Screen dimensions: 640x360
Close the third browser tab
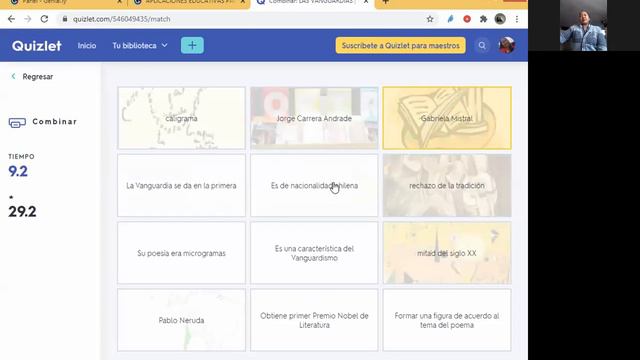tap(366, 2)
